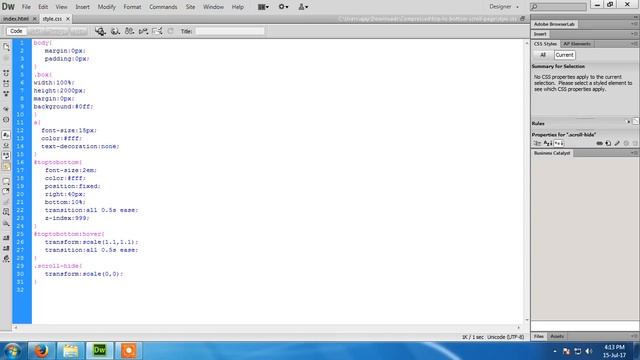Open Firefox from the taskbar

coord(41,351)
